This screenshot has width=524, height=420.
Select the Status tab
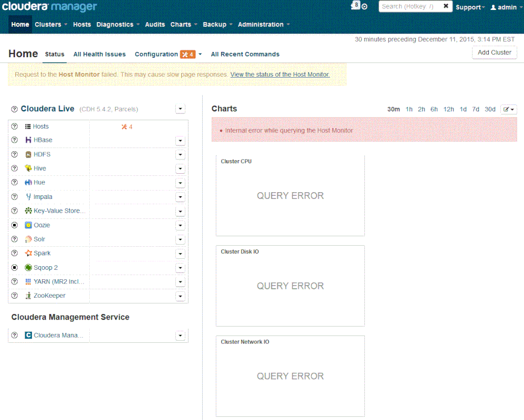tap(55, 54)
